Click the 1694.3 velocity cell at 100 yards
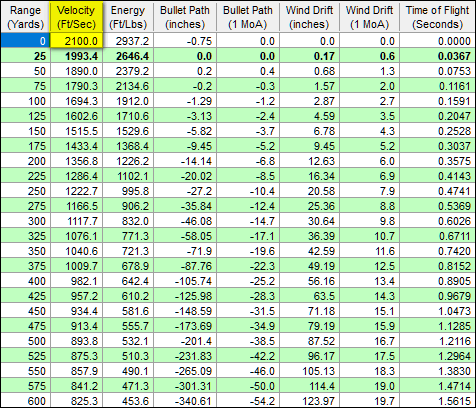 point(76,101)
